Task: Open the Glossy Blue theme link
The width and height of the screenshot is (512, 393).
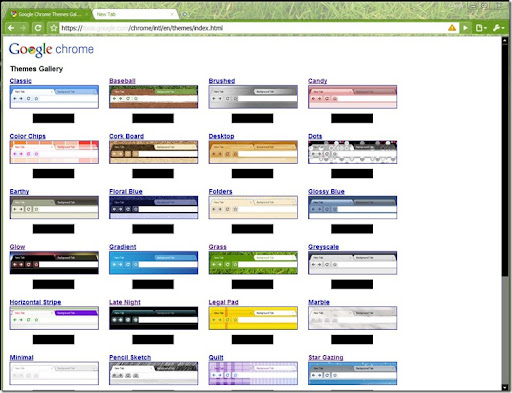Action: tap(326, 191)
